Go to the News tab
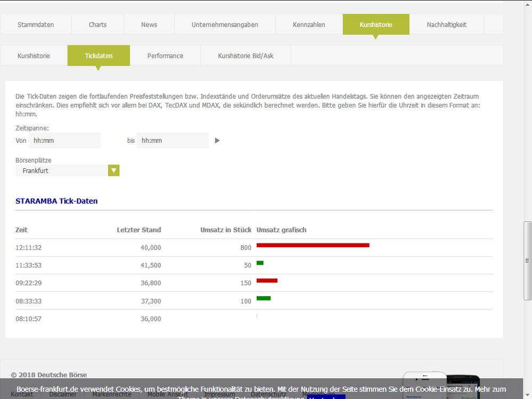Viewport: 532px width, 399px height. pos(149,25)
